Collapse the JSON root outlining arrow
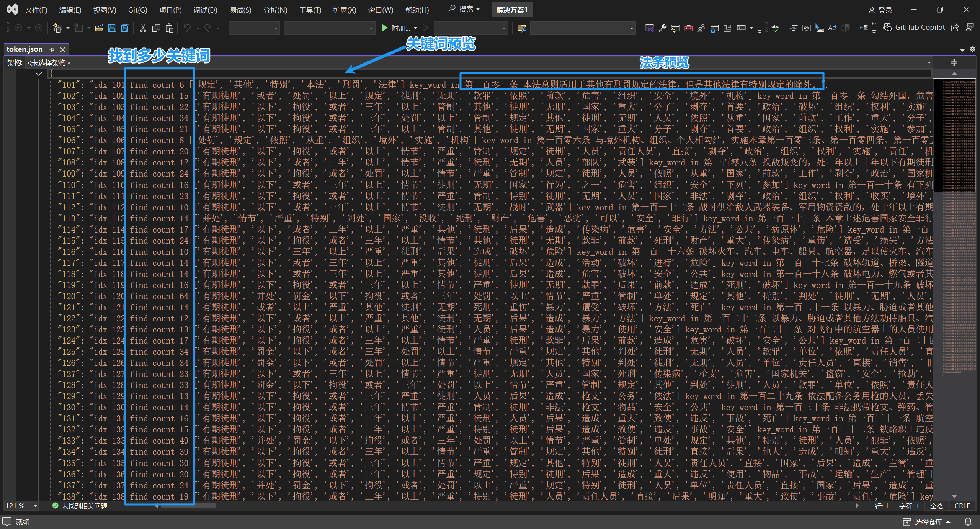The height and width of the screenshot is (529, 980). (x=38, y=74)
